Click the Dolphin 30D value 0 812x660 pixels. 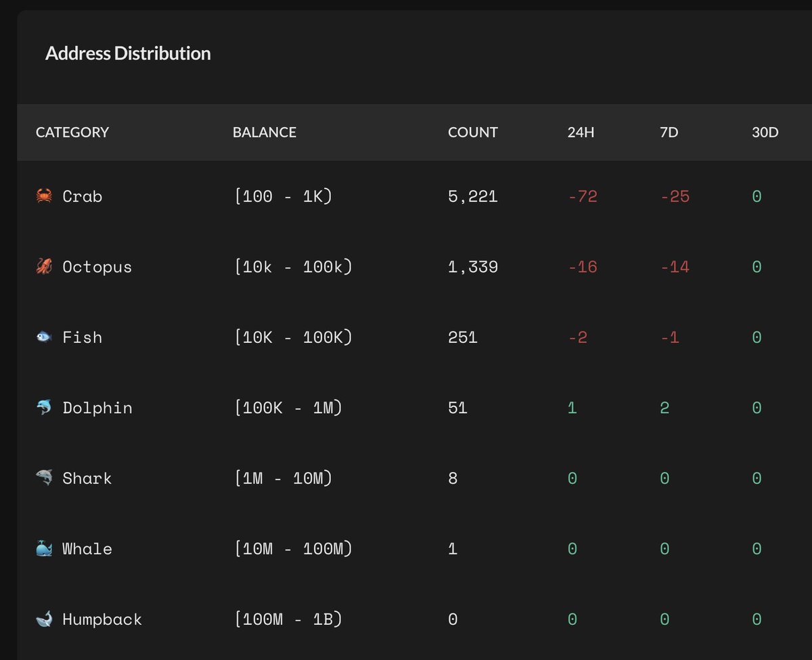757,408
